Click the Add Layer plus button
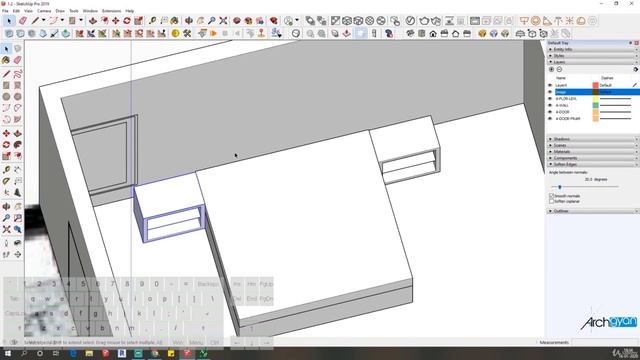640x360 pixels. (x=551, y=69)
